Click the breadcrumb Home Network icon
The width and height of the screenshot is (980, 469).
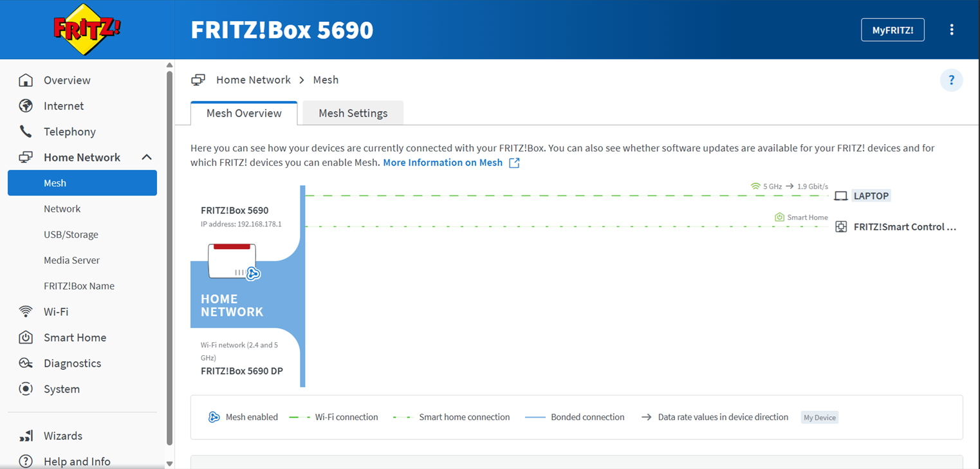point(198,80)
